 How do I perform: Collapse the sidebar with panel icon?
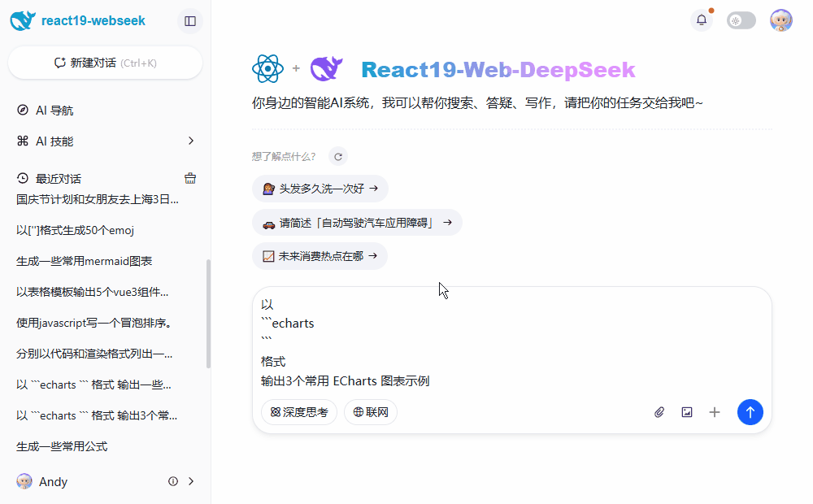coord(190,21)
